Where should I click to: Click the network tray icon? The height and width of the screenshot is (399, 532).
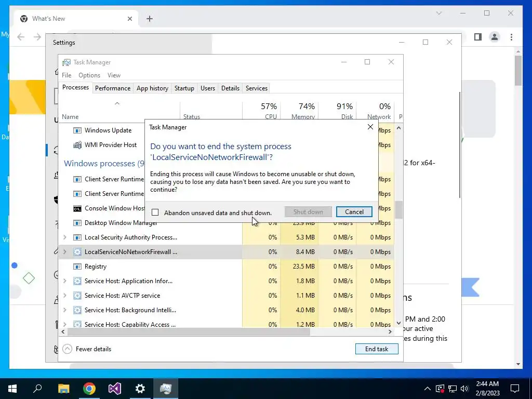453,389
